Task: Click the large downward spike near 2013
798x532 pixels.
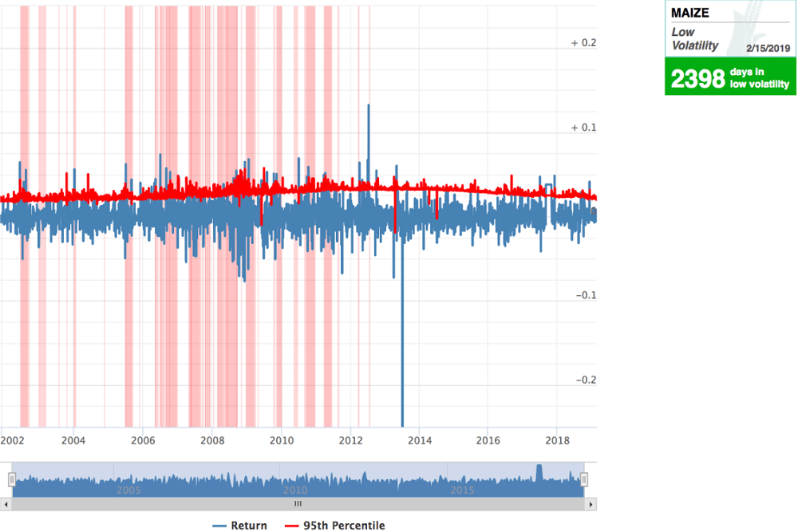Action: (x=401, y=359)
